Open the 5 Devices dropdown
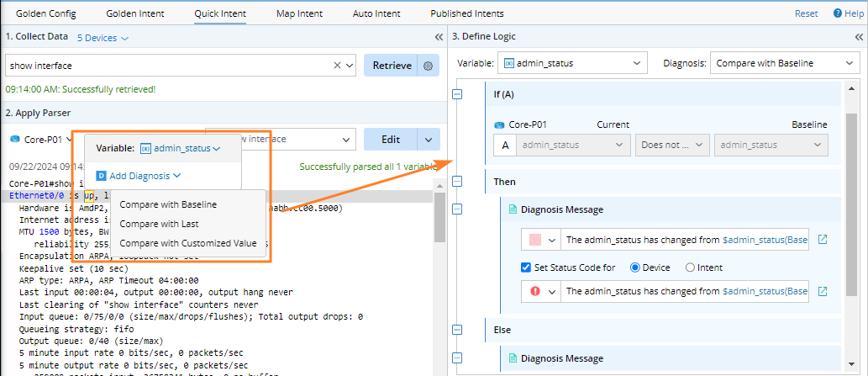Viewport: 868px width, 376px height. tap(103, 38)
